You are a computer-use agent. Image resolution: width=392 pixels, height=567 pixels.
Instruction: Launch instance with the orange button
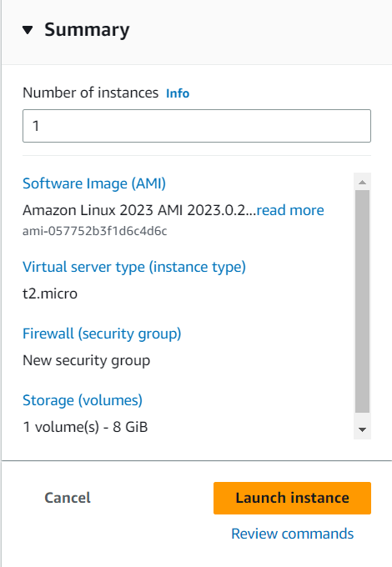tap(292, 498)
